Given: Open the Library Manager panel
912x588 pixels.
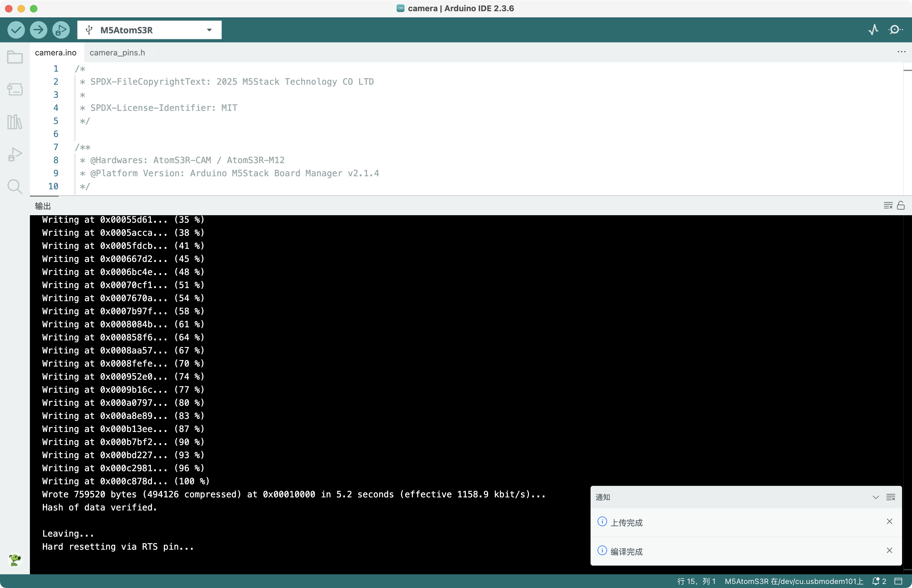Looking at the screenshot, I should pyautogui.click(x=15, y=122).
